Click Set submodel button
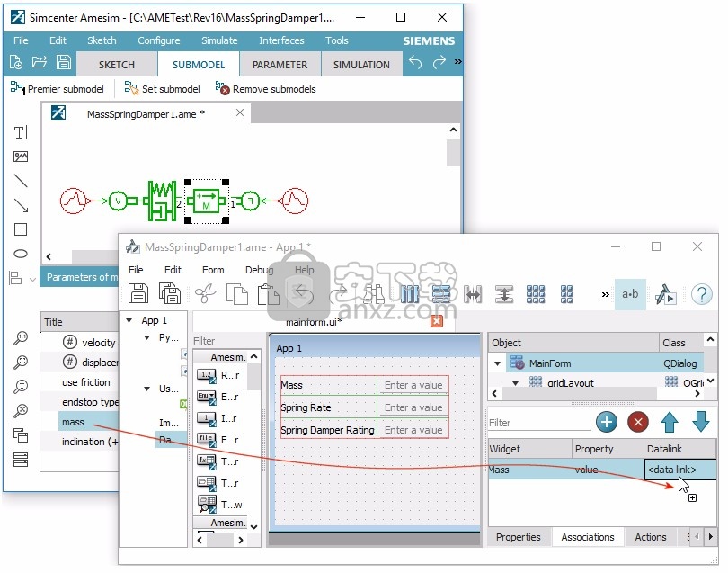 pyautogui.click(x=162, y=89)
